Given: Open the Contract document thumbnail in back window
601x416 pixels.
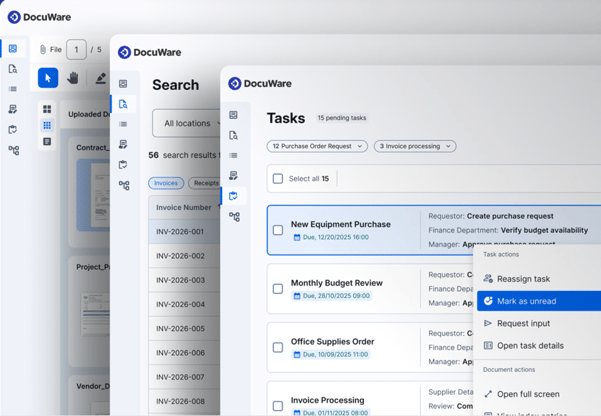Looking at the screenshot, I should tap(92, 195).
